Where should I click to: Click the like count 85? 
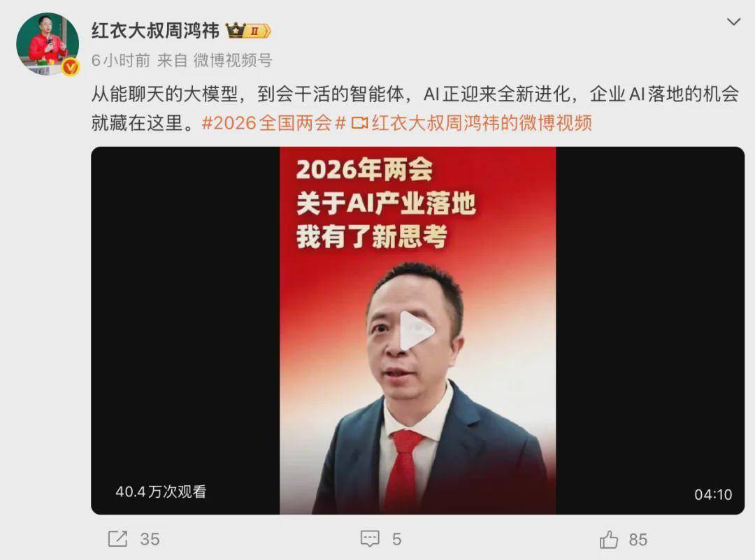coord(638,540)
